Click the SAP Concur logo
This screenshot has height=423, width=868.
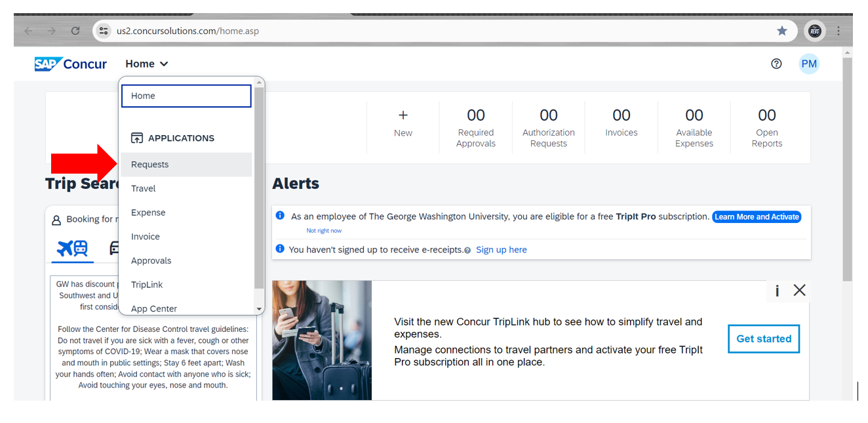coord(71,64)
